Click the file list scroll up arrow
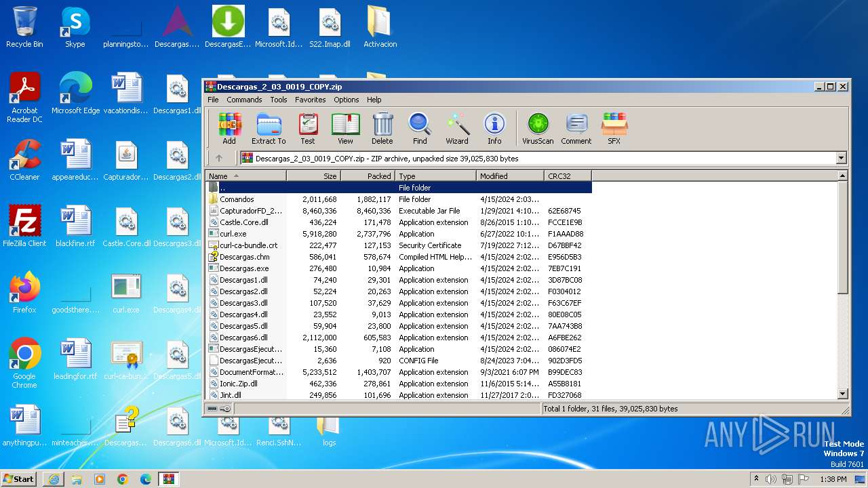Screen dimensions: 868x488 pyautogui.click(x=843, y=176)
